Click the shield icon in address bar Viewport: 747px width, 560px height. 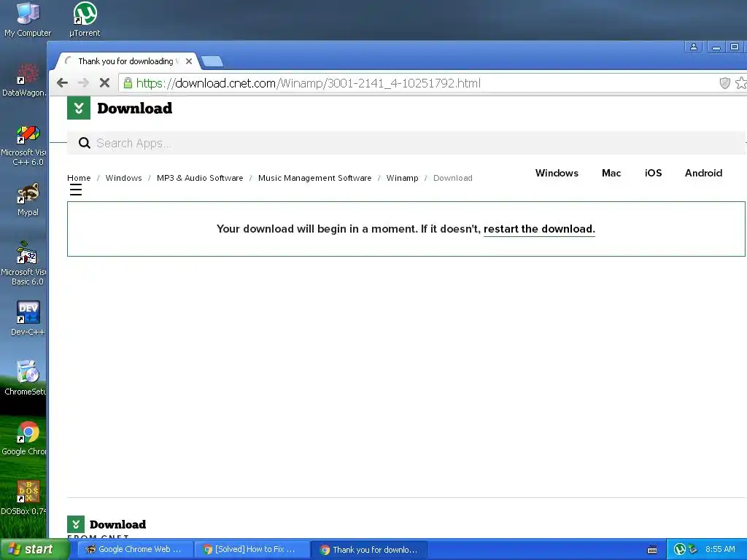(x=724, y=83)
